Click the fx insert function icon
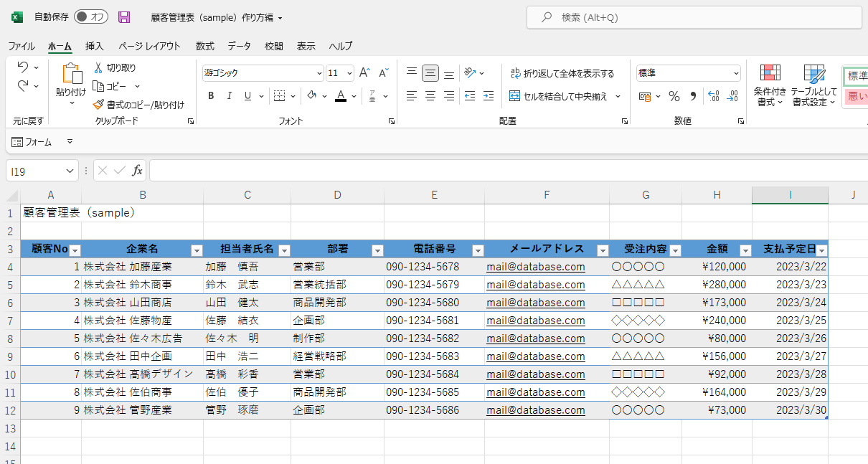Screen dimensions: 868x464 coord(137,171)
